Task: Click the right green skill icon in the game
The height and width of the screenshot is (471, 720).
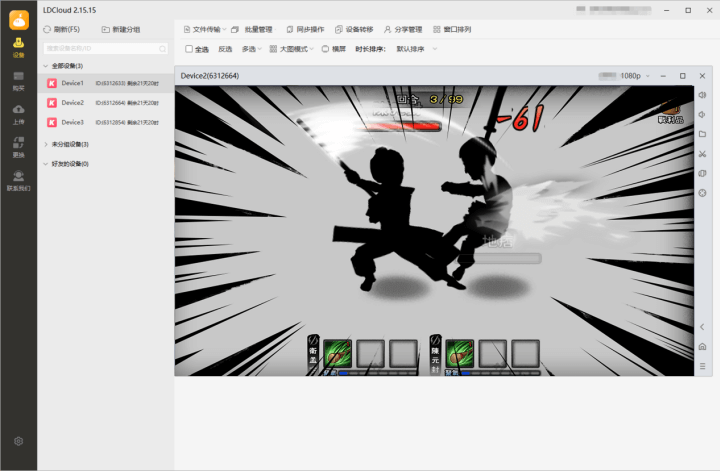Action: coord(460,353)
